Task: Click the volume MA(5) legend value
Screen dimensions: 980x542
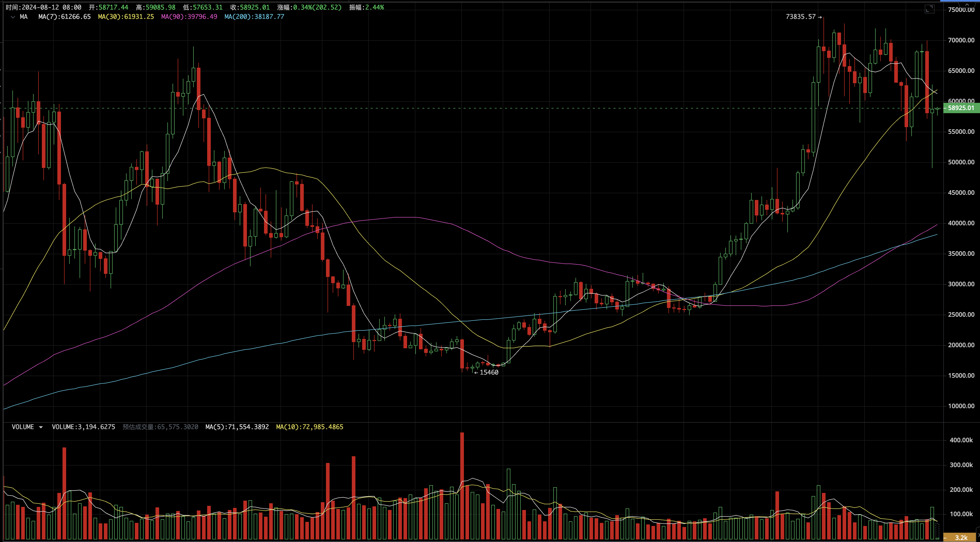Action: (237, 427)
